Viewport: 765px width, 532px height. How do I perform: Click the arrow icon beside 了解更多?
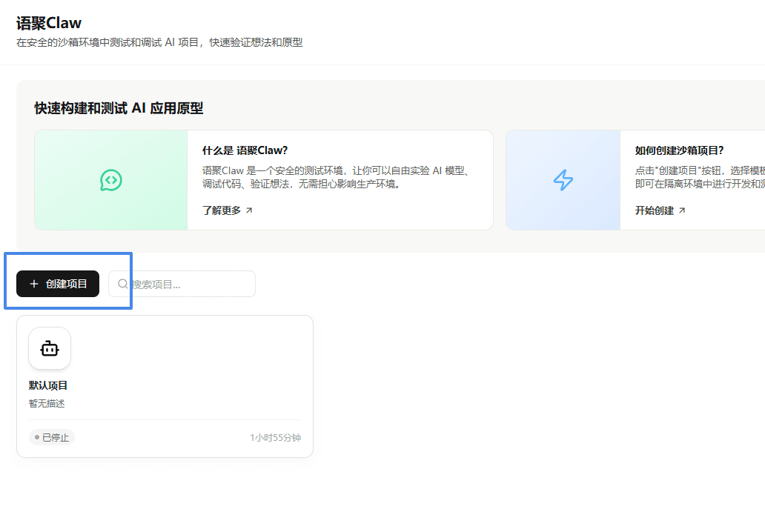pos(249,210)
